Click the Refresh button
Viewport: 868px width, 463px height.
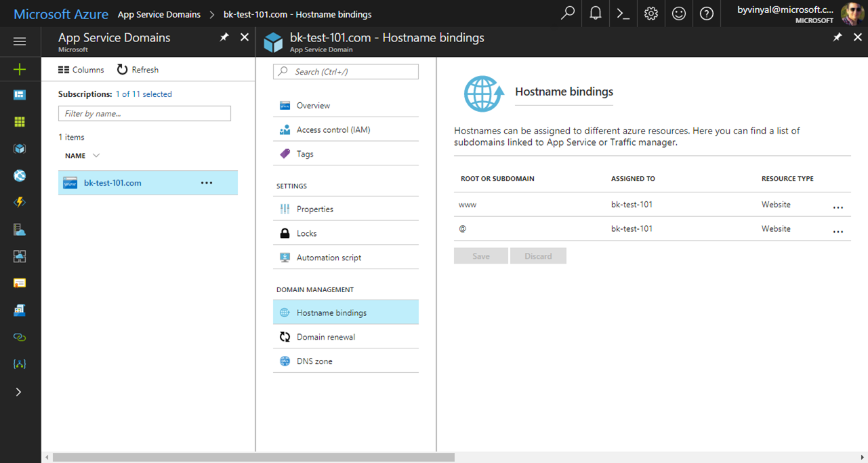tap(138, 70)
